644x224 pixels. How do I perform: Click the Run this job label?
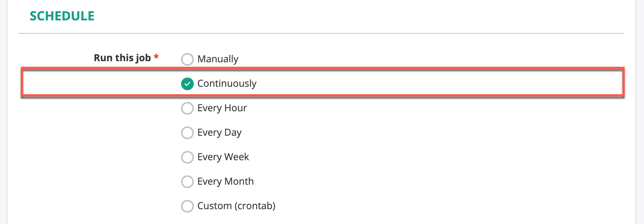123,57
